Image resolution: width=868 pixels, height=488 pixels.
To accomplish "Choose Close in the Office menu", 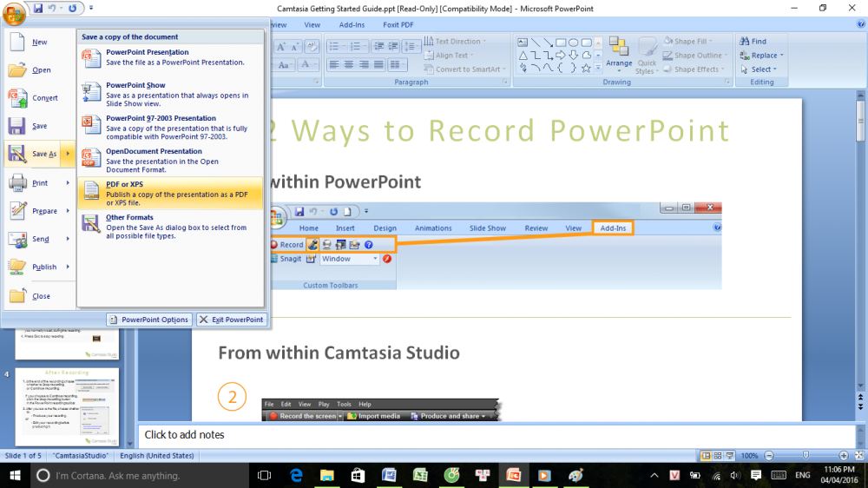I will click(x=39, y=296).
